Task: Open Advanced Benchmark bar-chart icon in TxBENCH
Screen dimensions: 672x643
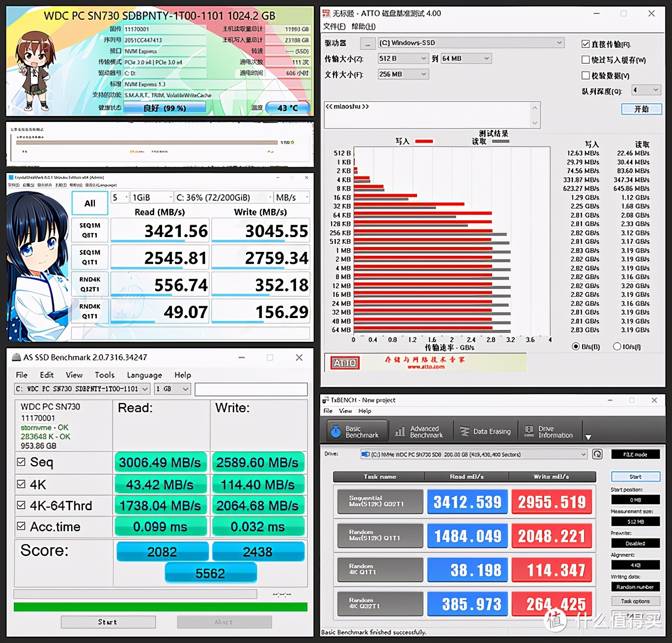Action: coord(400,432)
